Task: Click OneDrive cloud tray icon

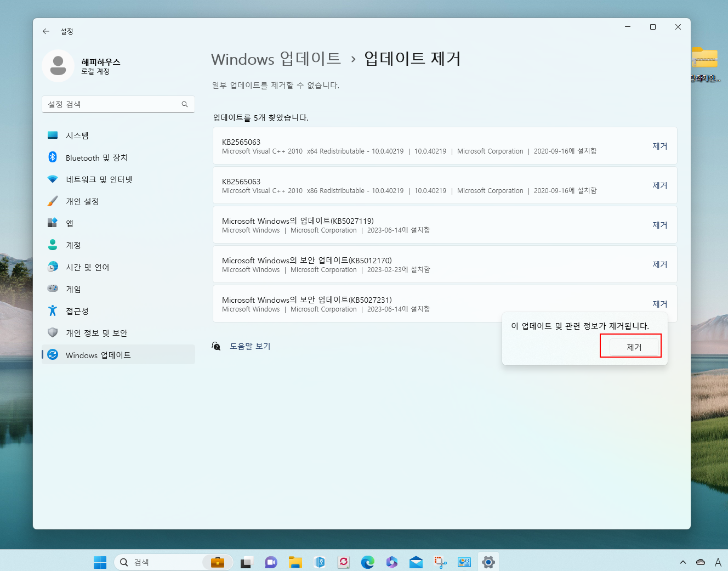Action: [x=701, y=562]
